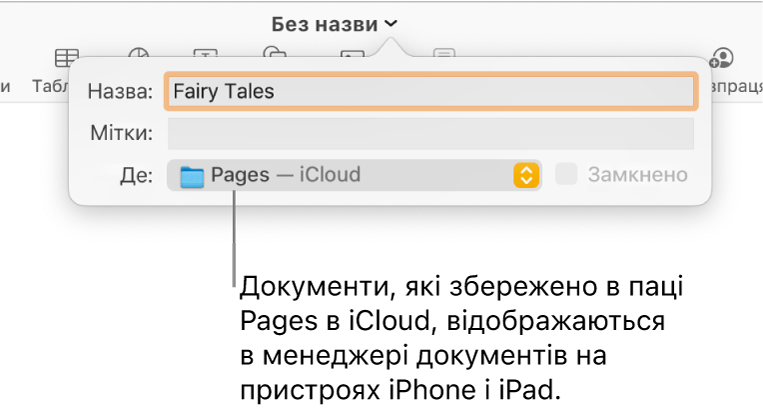Open the Chart toolbar icon

click(139, 56)
